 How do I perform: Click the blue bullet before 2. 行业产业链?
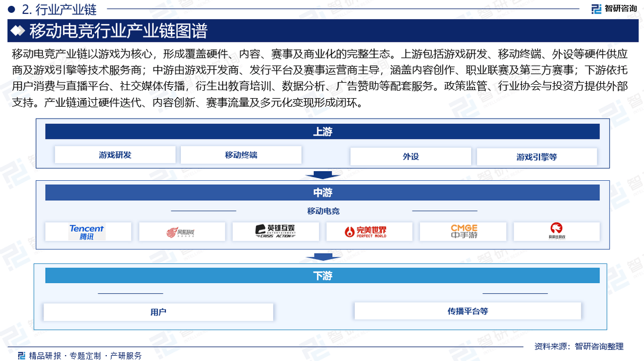pyautogui.click(x=11, y=9)
